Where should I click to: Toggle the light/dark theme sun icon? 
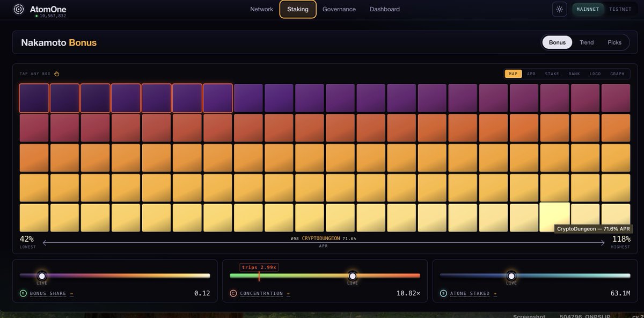pos(560,9)
